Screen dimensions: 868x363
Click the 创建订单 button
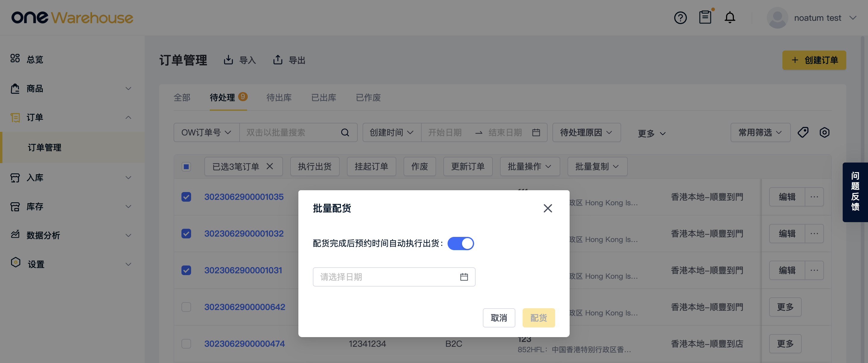[x=814, y=60]
